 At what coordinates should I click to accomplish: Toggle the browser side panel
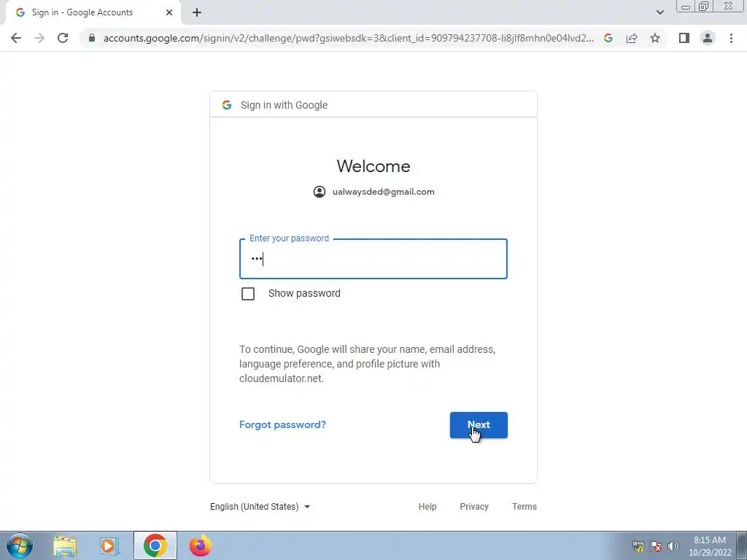[684, 38]
